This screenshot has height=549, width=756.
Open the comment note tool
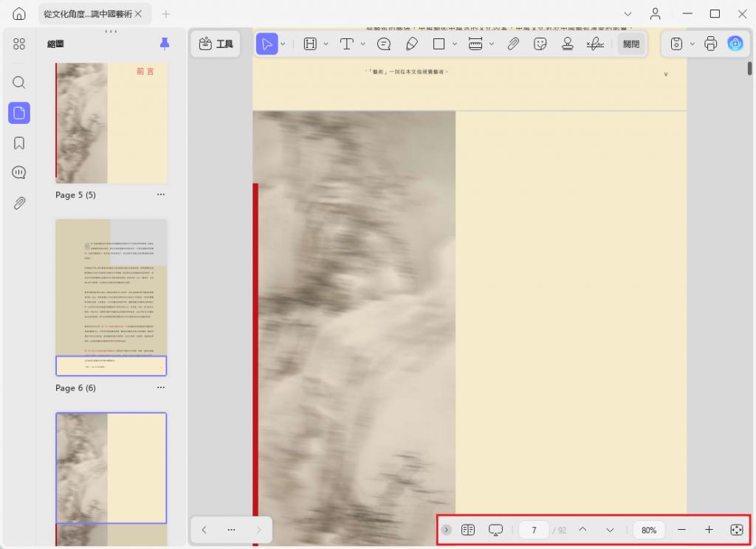[384, 44]
